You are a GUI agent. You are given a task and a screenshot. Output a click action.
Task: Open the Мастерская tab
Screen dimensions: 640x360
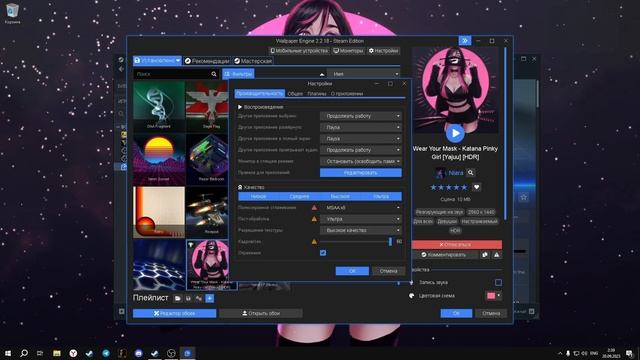pos(253,61)
